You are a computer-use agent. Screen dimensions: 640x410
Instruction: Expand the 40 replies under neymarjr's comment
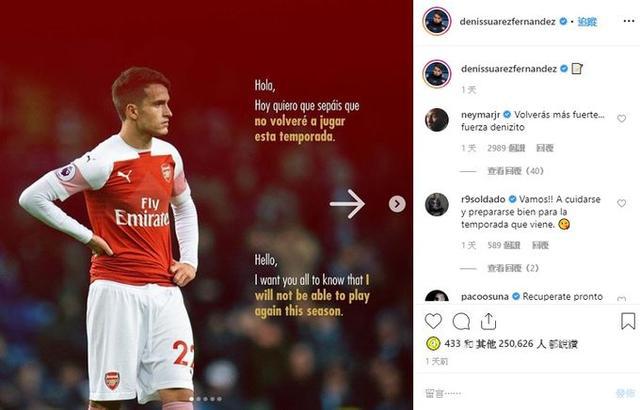click(x=515, y=171)
